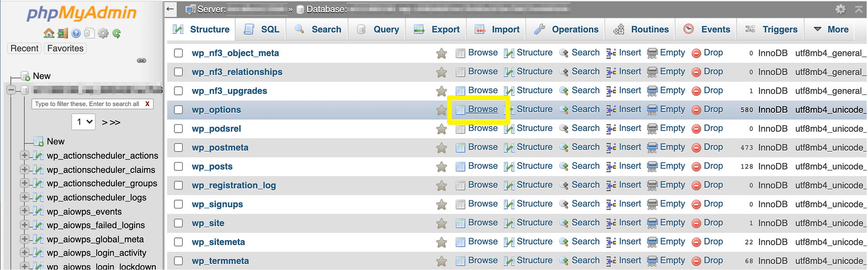Open phpMyAdmin documentation help icon
Viewport: 868px width, 270px height.
[x=76, y=33]
